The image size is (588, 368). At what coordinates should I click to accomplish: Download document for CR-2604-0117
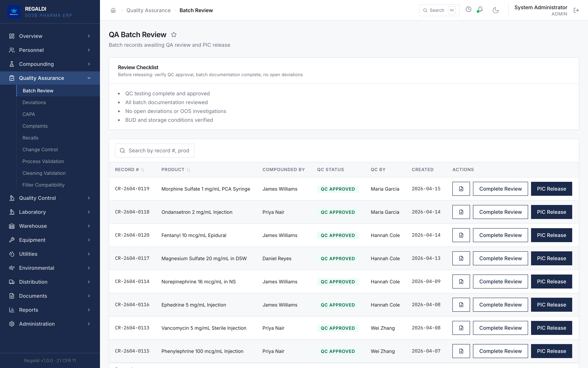click(461, 258)
